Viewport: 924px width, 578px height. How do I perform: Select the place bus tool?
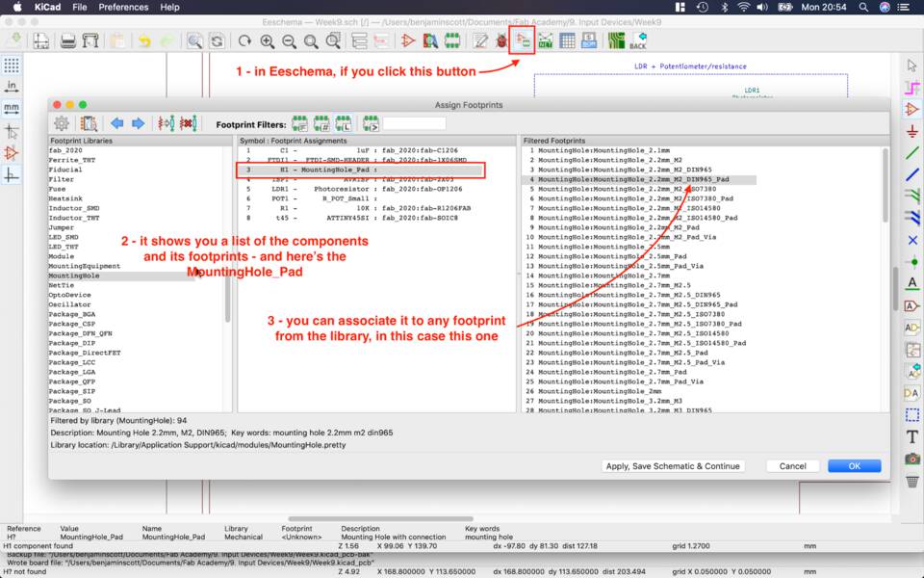pyautogui.click(x=912, y=174)
